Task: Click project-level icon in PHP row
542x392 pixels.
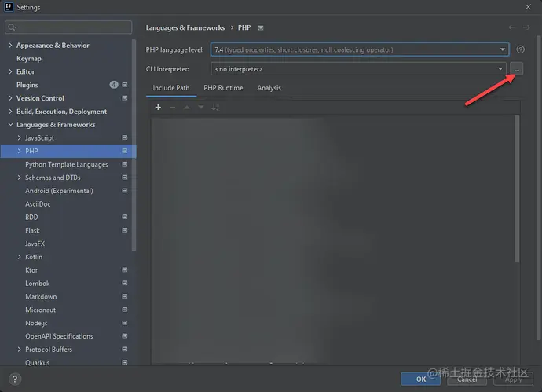Action: coord(125,151)
